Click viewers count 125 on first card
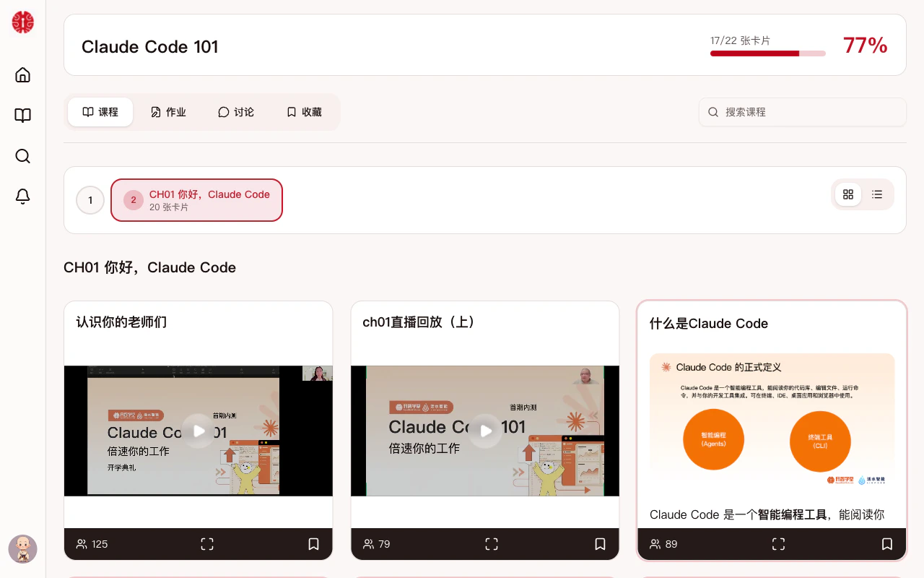 (92, 544)
